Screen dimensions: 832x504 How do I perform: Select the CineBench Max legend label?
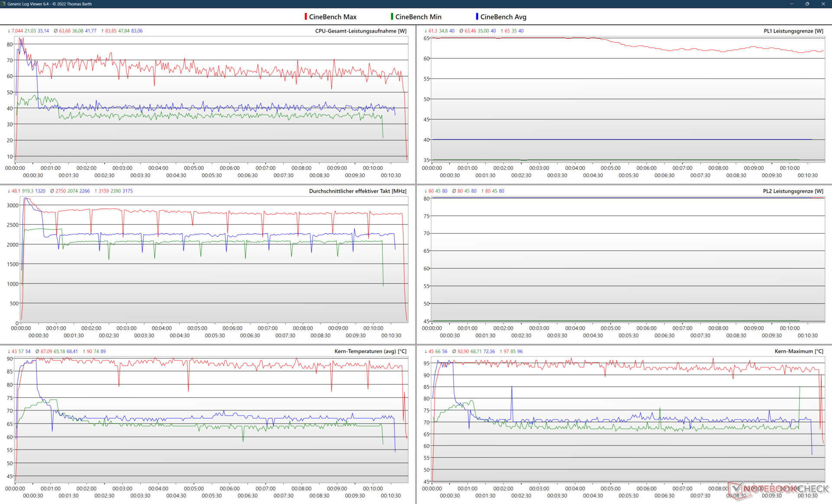[332, 17]
